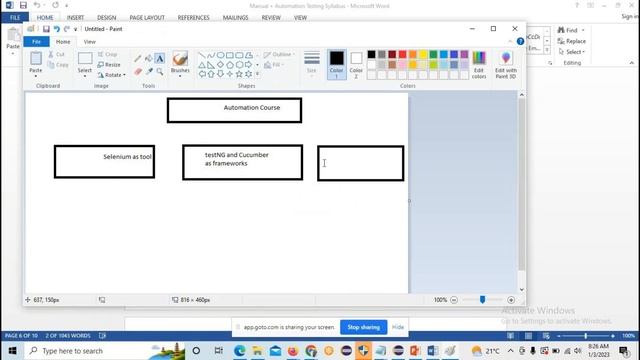Click the Hide link on sharing bar
The image size is (640, 360).
tap(398, 327)
